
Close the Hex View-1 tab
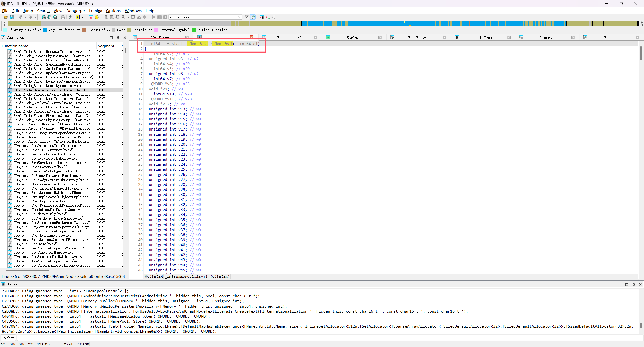[x=445, y=37]
